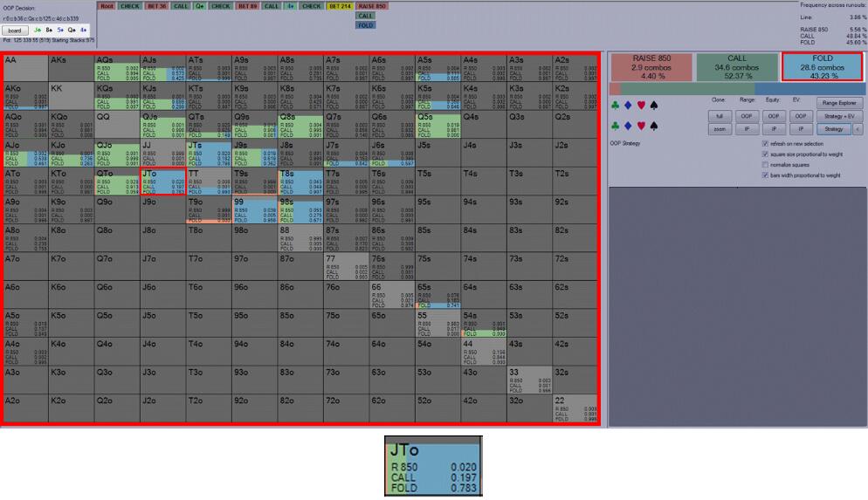The width and height of the screenshot is (868, 500).
Task: Show IP EV via EV column button
Action: point(801,129)
